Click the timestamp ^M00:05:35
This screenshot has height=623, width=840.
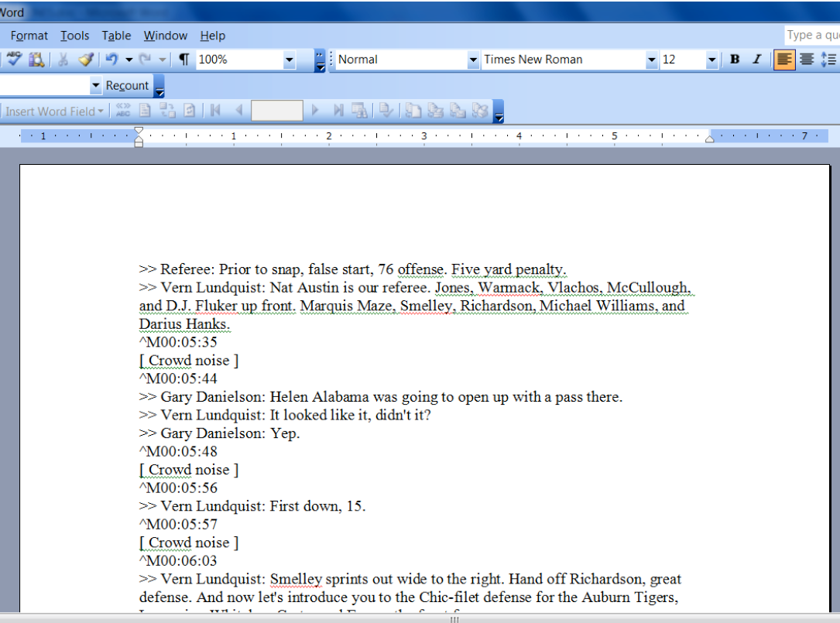178,342
